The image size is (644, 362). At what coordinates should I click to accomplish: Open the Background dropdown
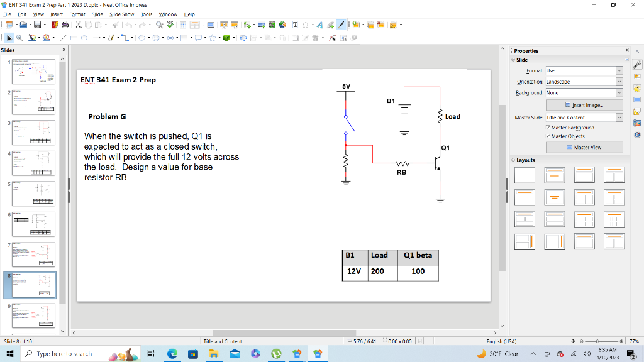(x=584, y=93)
